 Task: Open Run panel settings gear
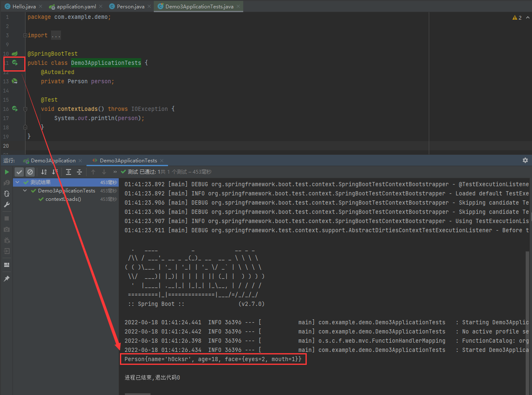525,160
